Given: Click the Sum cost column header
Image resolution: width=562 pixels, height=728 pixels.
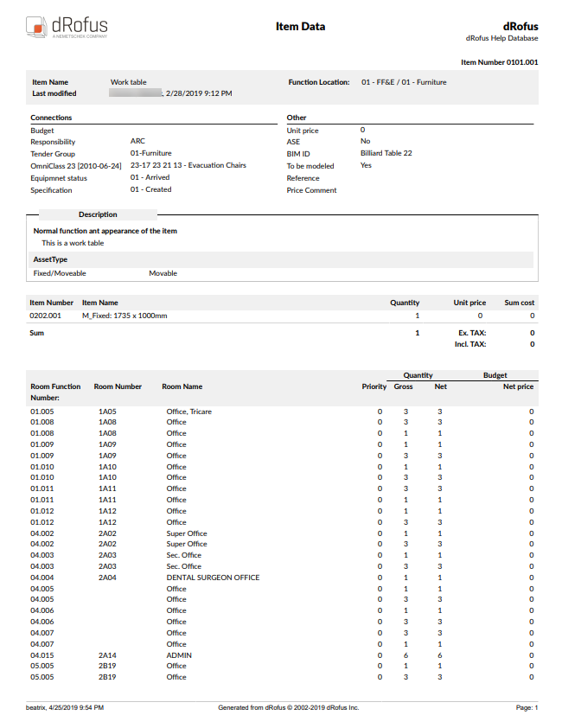Looking at the screenshot, I should [519, 303].
